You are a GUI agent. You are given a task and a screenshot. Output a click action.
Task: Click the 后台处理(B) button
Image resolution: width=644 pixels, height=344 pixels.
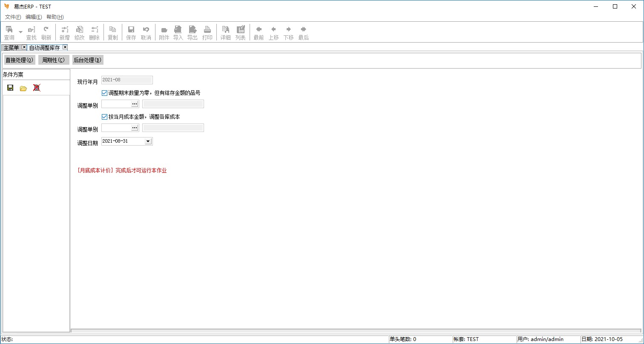pos(87,60)
